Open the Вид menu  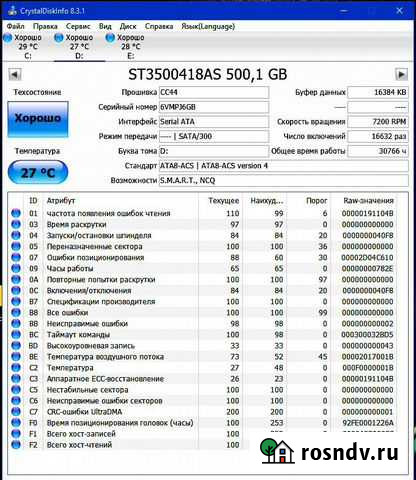(x=105, y=26)
